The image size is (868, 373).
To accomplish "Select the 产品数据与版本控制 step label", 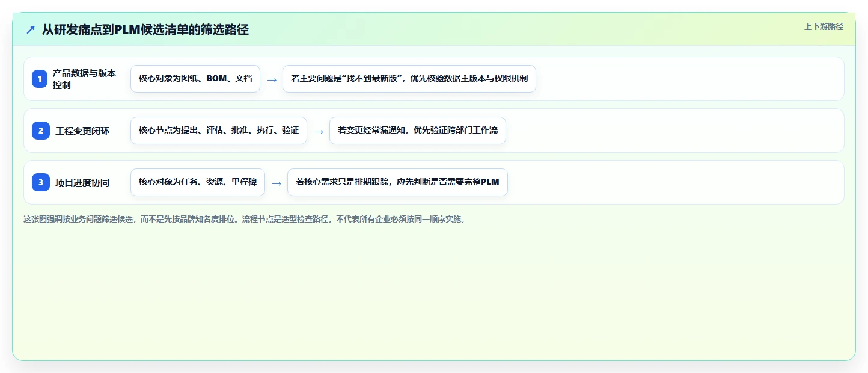I will coord(84,79).
